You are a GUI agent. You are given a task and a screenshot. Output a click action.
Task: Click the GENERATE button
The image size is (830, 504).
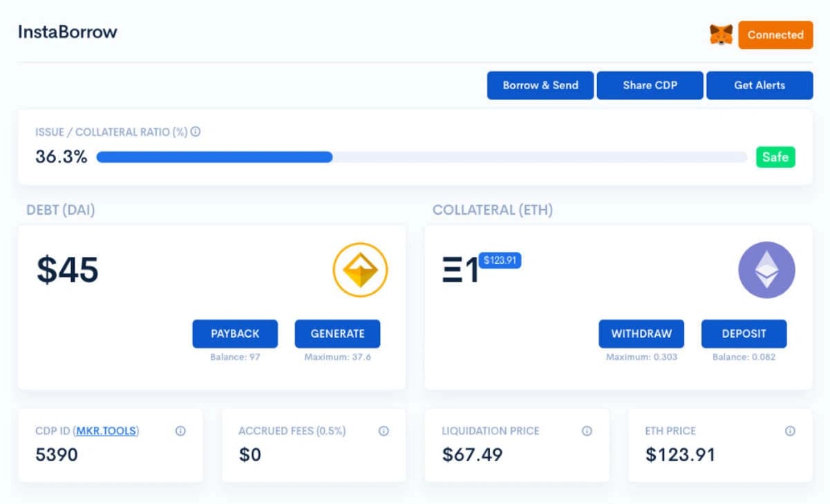(337, 333)
